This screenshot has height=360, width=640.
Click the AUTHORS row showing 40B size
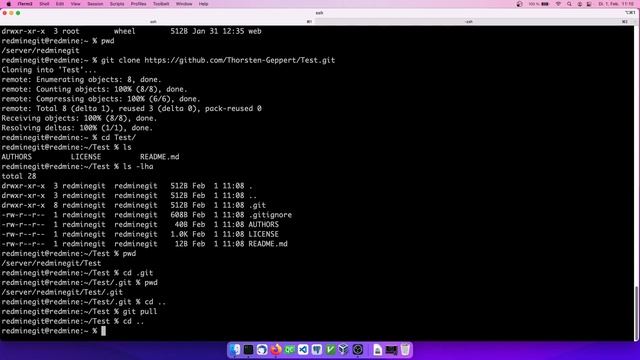(x=140, y=224)
